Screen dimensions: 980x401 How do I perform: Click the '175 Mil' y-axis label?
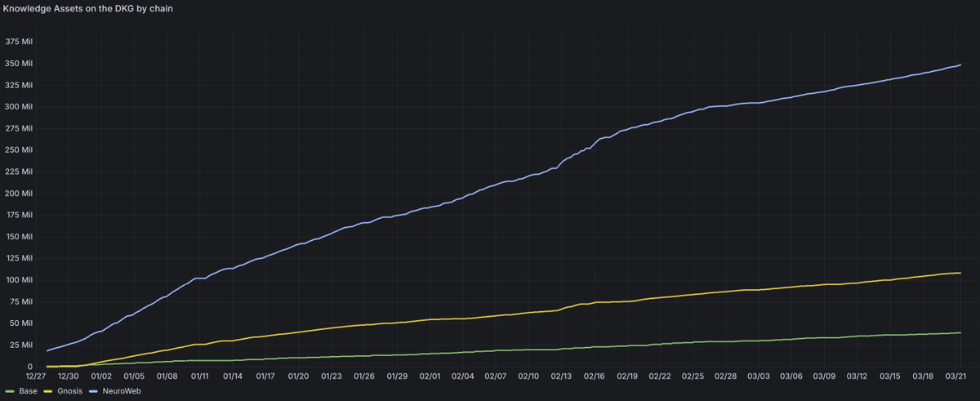(x=18, y=215)
